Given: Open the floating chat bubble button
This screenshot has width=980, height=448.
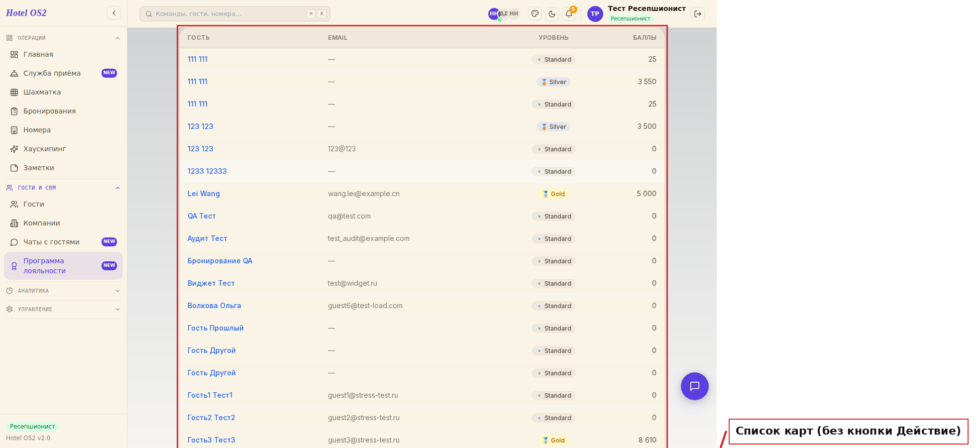Looking at the screenshot, I should click(694, 386).
